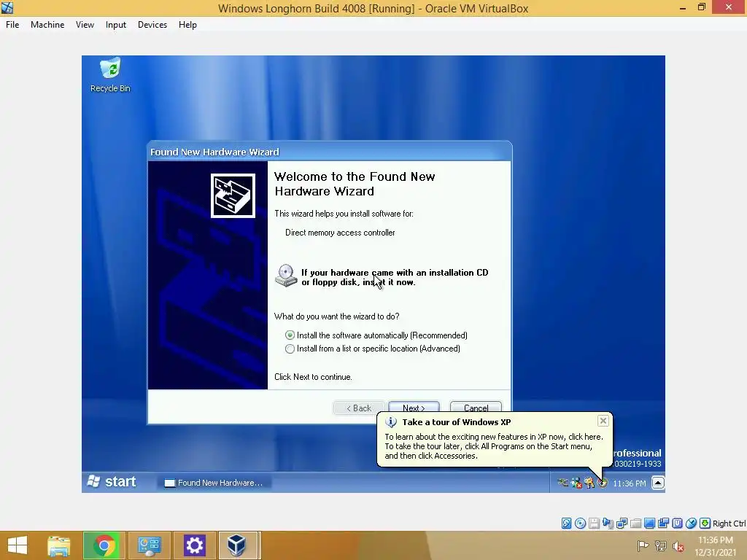The width and height of the screenshot is (747, 560).
Task: Click the first guest notification tray icon
Action: pyautogui.click(x=563, y=483)
